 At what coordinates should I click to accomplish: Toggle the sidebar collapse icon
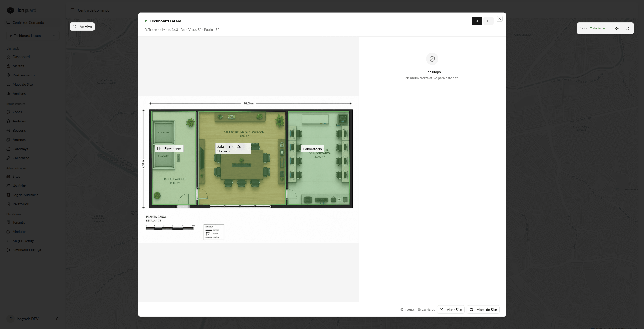[x=72, y=10]
